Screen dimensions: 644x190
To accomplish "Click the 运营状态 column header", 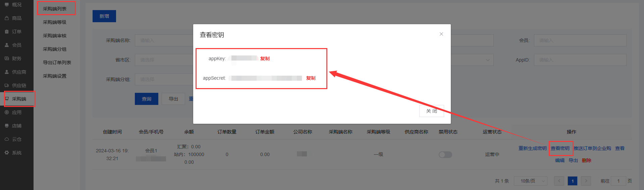I will coord(492,132).
